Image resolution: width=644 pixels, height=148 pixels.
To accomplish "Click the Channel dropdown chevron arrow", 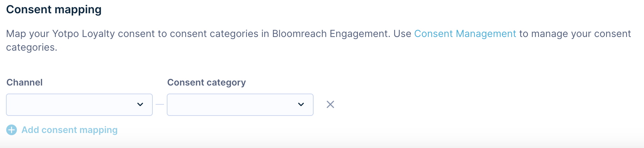I will pos(140,105).
